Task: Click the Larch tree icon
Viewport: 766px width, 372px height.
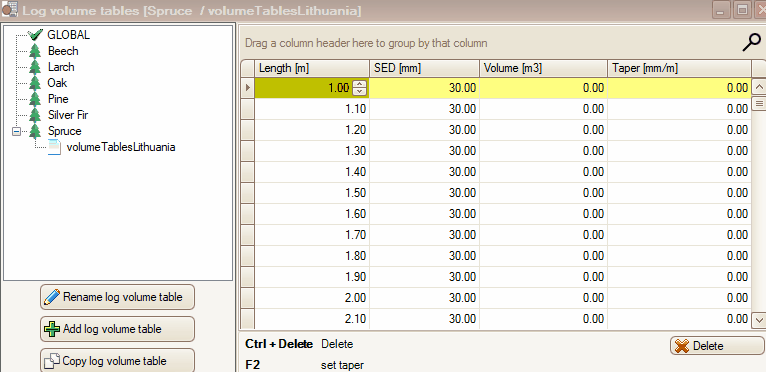Action: 35,67
